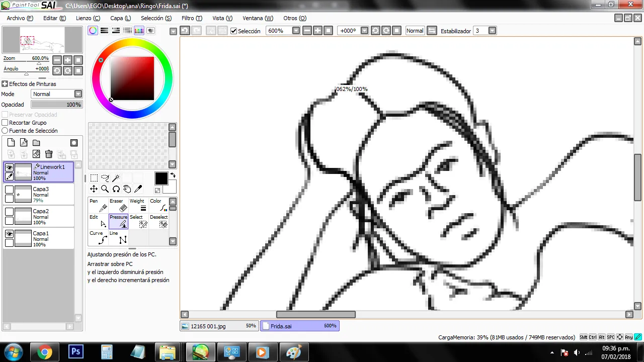
Task: Select the Fuente de Selección option
Action: pos(5,131)
